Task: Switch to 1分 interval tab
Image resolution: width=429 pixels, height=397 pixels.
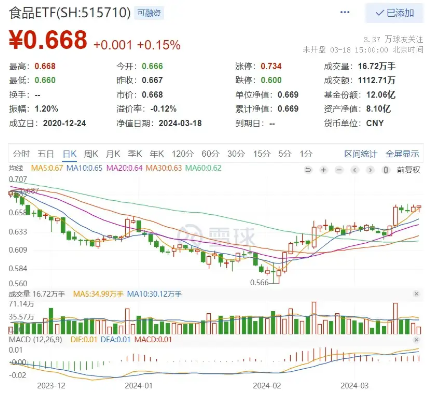Action: [306, 154]
